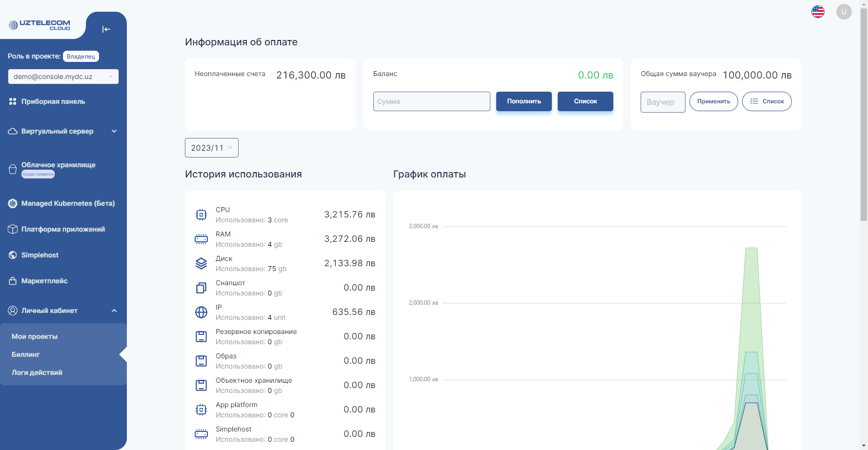Select the Платформа приложений icon
Image resolution: width=868 pixels, height=450 pixels.
pos(12,229)
